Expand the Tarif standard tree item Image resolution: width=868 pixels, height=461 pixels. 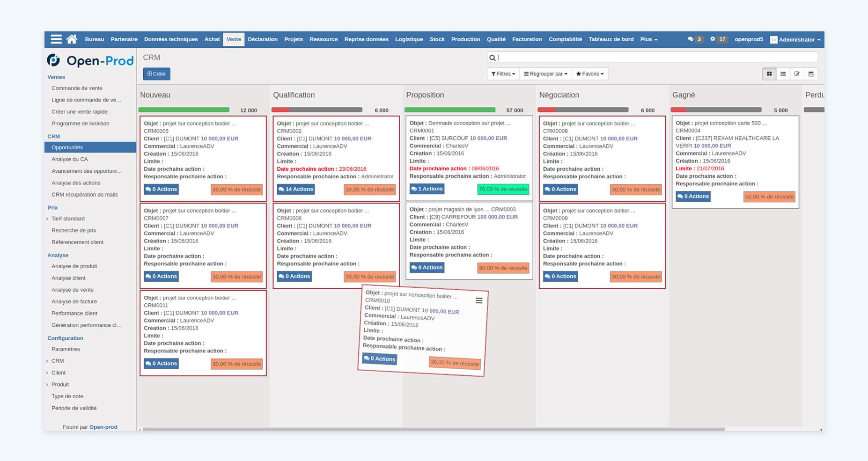click(x=48, y=219)
